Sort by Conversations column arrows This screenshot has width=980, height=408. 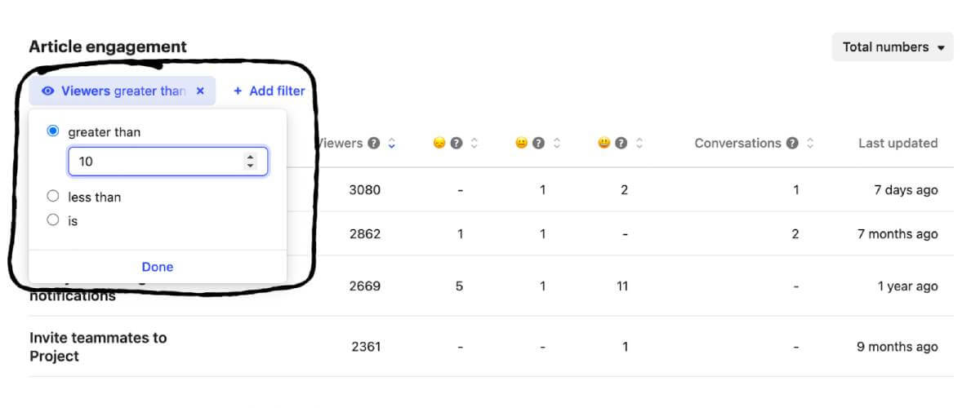pos(810,144)
